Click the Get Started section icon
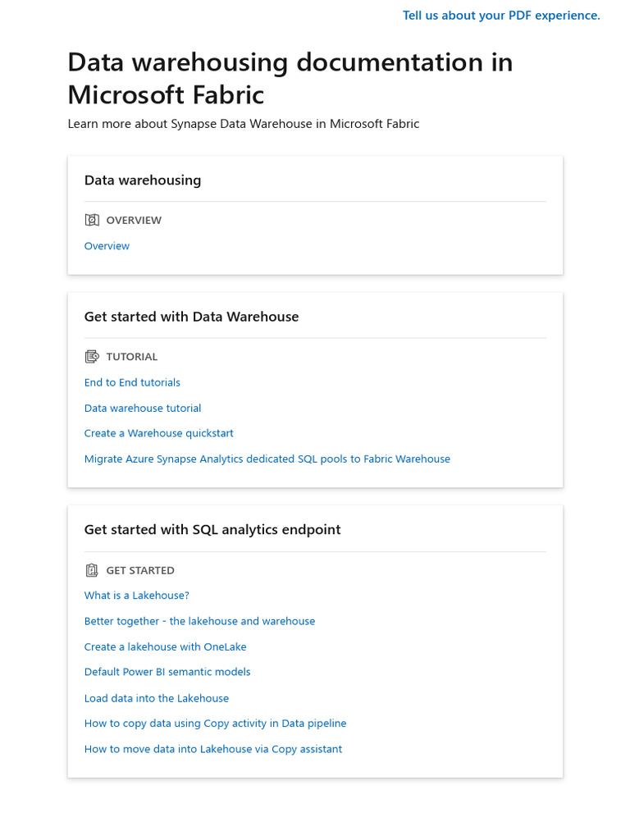This screenshot has height=840, width=630. 92,570
